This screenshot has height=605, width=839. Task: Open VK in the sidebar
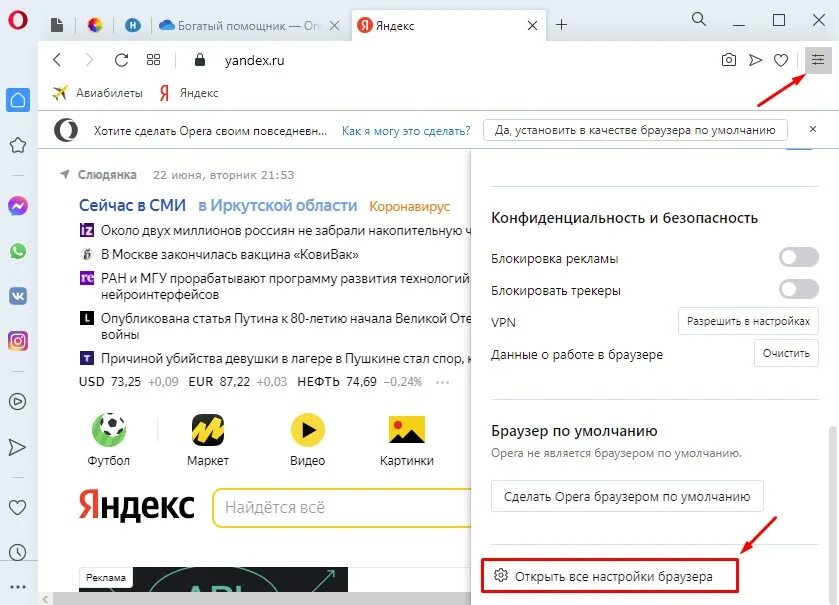click(18, 296)
